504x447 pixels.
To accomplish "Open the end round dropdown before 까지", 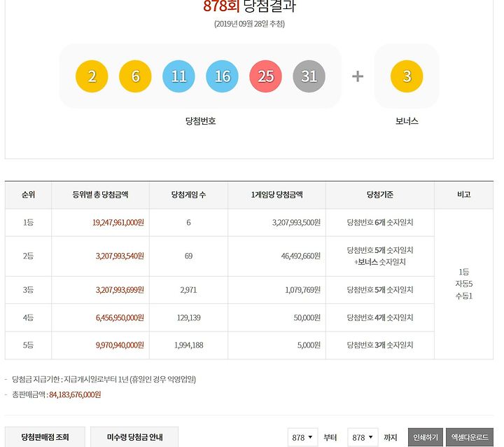I will coord(363,437).
